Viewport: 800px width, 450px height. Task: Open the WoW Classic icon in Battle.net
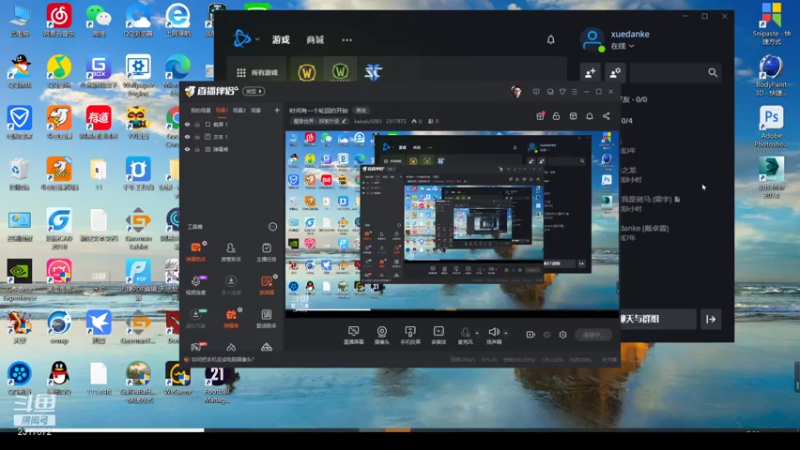tap(340, 72)
